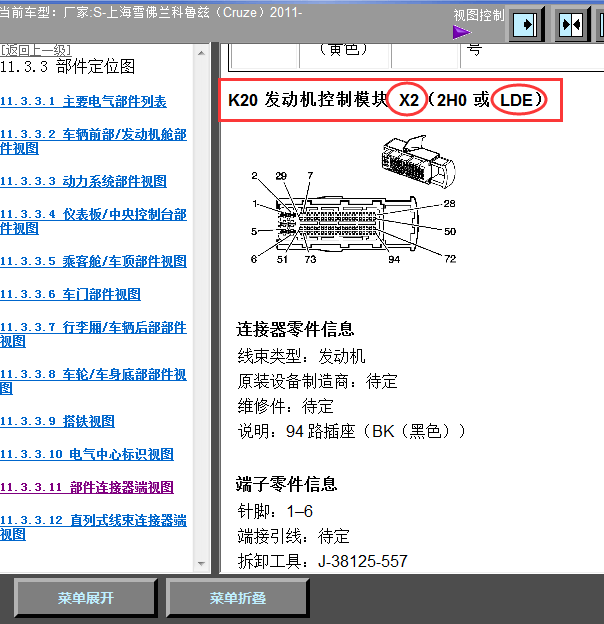Click the sidebar scroll-down arrow

[x=201, y=564]
